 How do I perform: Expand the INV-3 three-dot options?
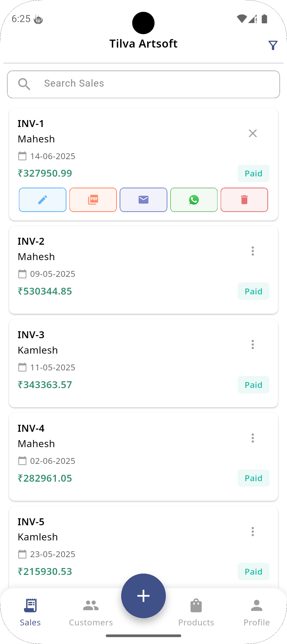[x=253, y=345]
